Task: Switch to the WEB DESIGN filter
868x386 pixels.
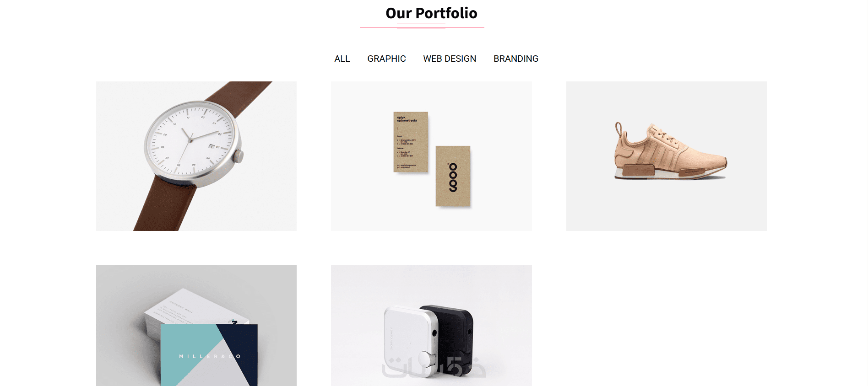Action: pos(450,59)
